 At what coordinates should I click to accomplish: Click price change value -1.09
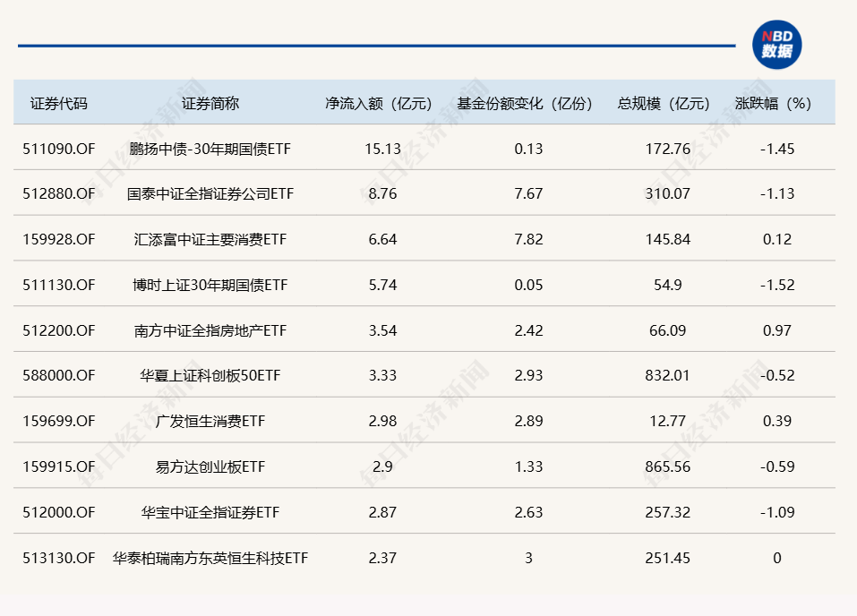click(777, 512)
